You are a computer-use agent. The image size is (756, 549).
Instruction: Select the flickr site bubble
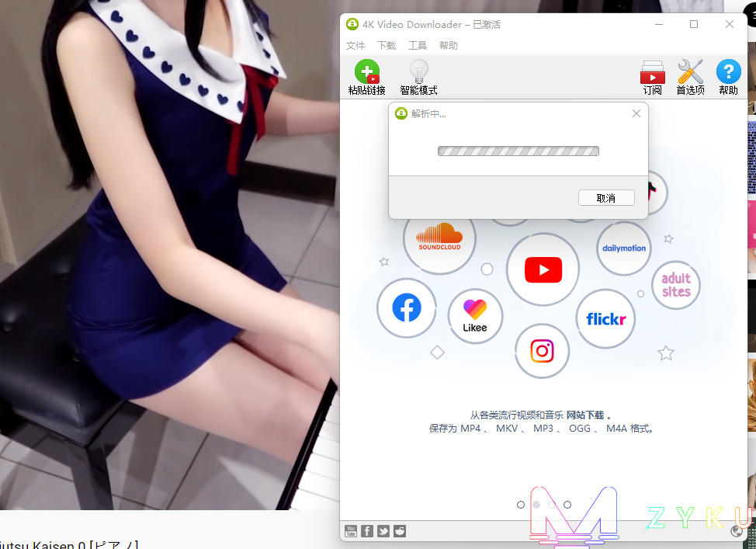pos(606,319)
